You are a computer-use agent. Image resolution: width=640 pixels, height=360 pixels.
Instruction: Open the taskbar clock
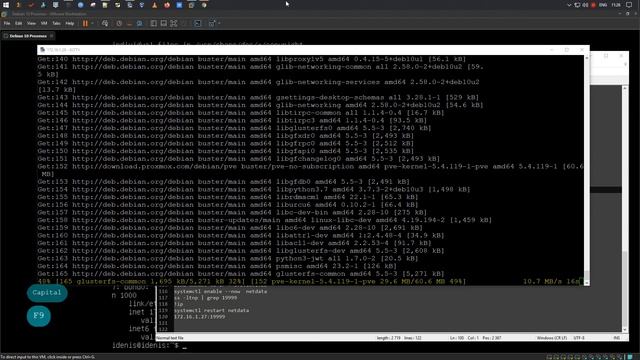click(x=616, y=5)
